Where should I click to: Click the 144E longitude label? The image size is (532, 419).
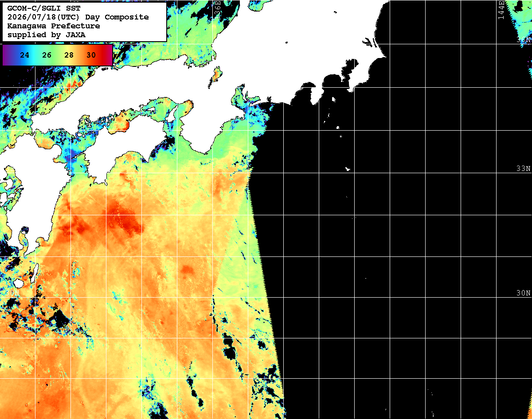click(501, 10)
